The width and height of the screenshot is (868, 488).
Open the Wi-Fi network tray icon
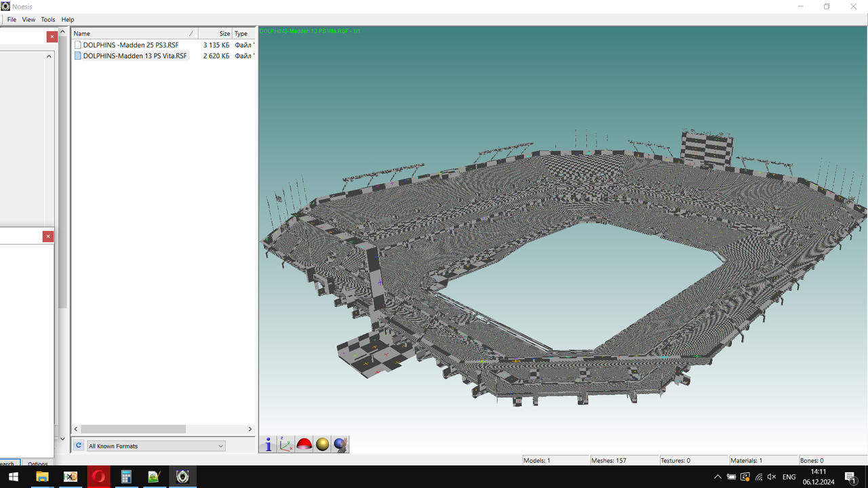coord(758,477)
